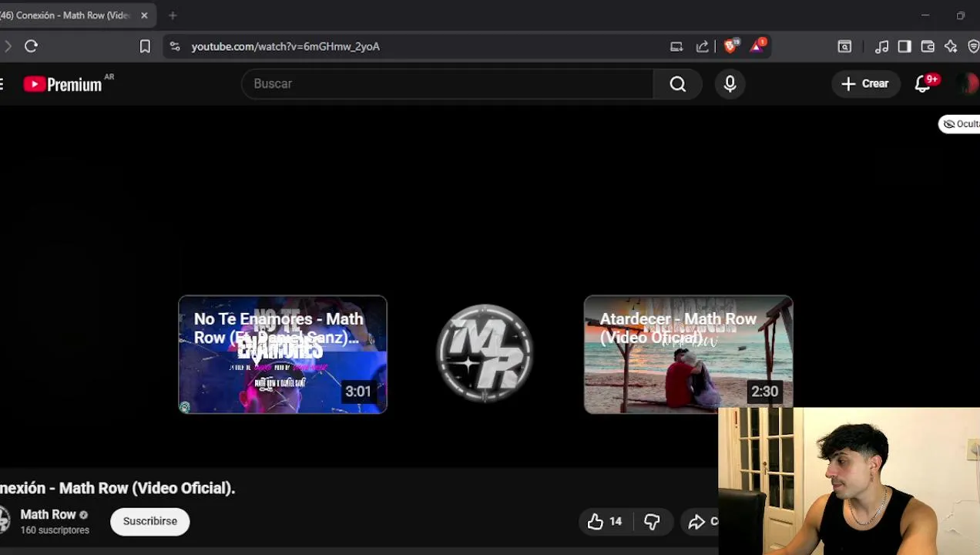Reload the page with the refresh icon

[31, 46]
